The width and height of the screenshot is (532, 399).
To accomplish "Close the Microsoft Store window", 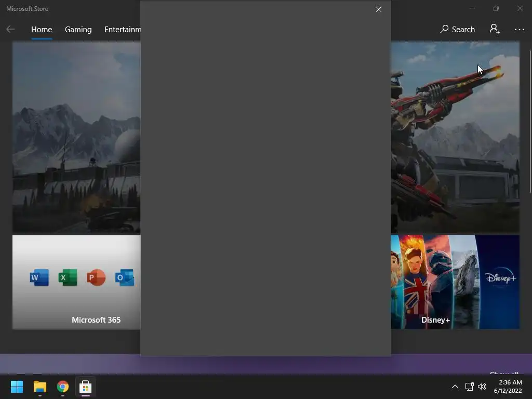I will [x=520, y=8].
